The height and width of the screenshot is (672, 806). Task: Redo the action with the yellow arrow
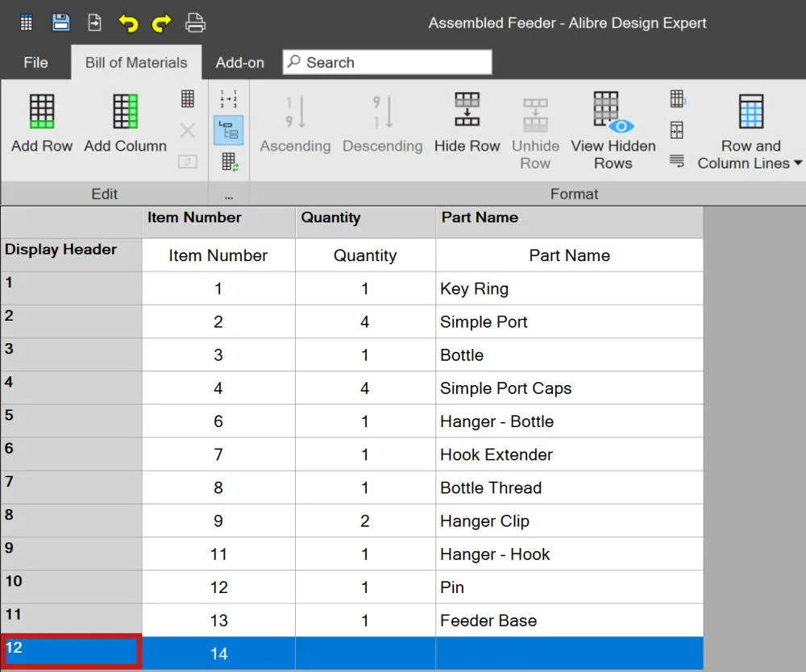162,23
